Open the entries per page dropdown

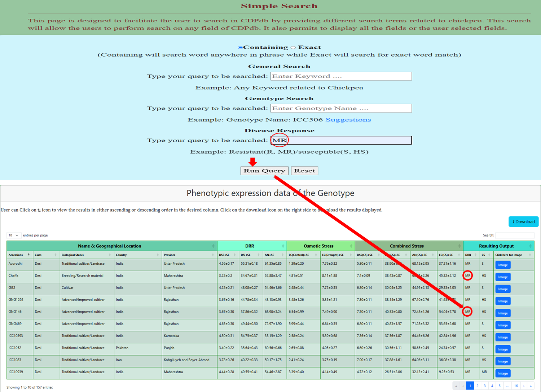(14, 235)
